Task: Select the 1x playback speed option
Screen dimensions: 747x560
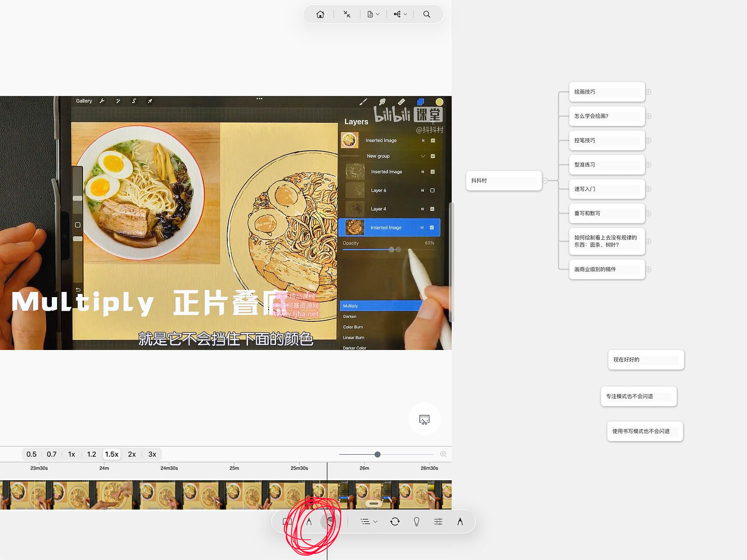Action: pos(72,454)
